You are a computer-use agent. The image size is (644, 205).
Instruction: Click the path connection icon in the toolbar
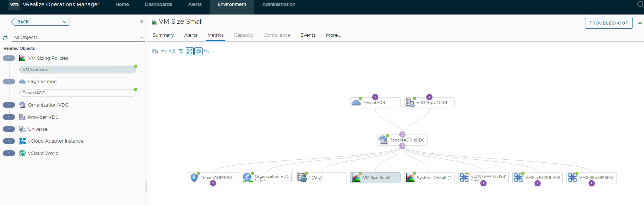click(207, 51)
